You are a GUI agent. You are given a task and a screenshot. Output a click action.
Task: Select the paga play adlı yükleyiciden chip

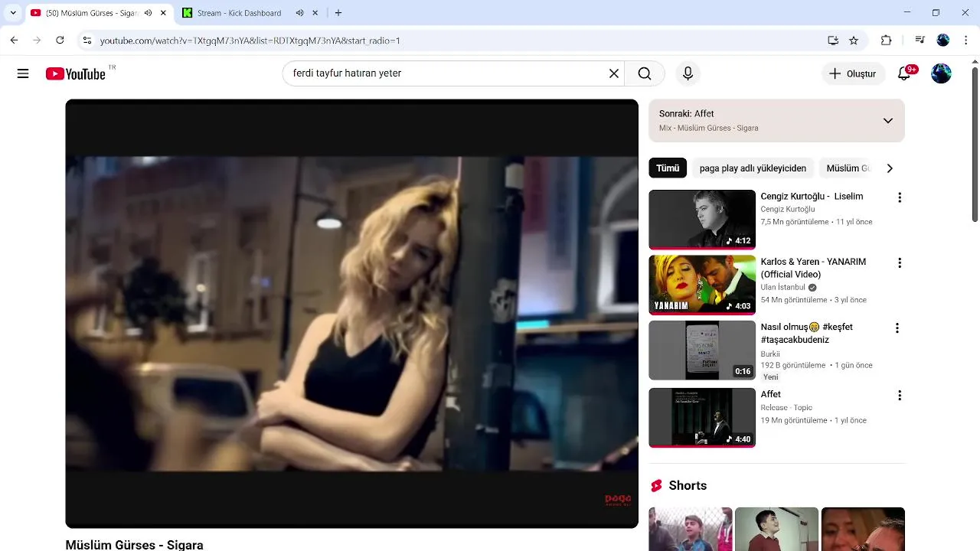click(x=753, y=168)
